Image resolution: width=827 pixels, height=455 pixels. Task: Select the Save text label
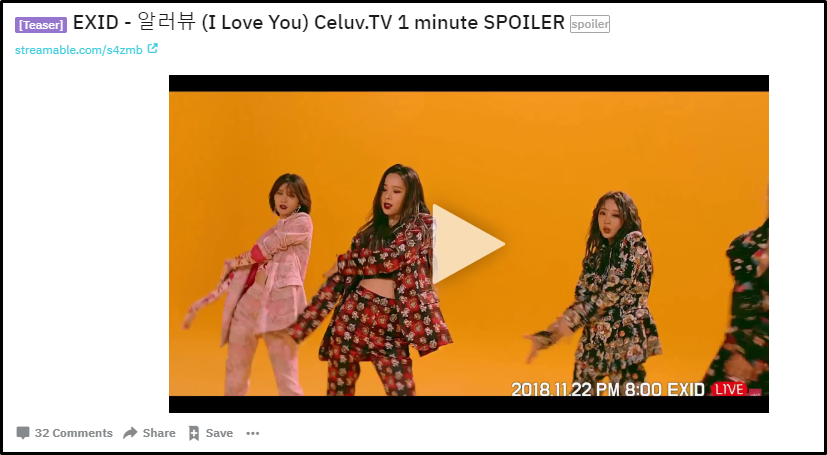219,433
